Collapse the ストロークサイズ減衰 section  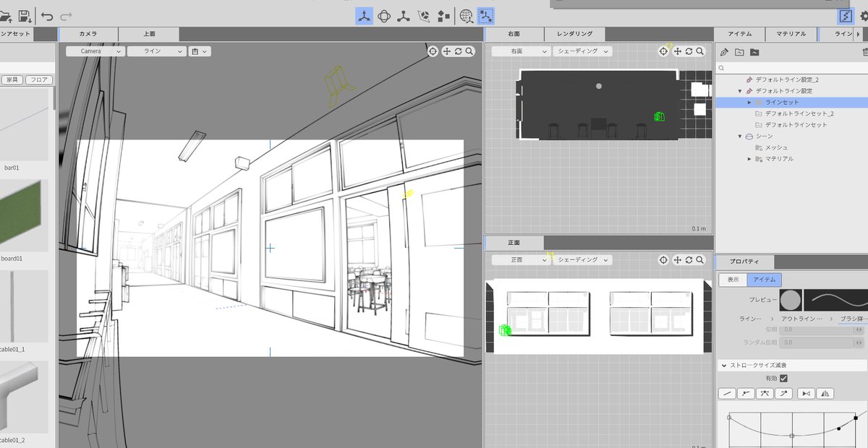(724, 366)
